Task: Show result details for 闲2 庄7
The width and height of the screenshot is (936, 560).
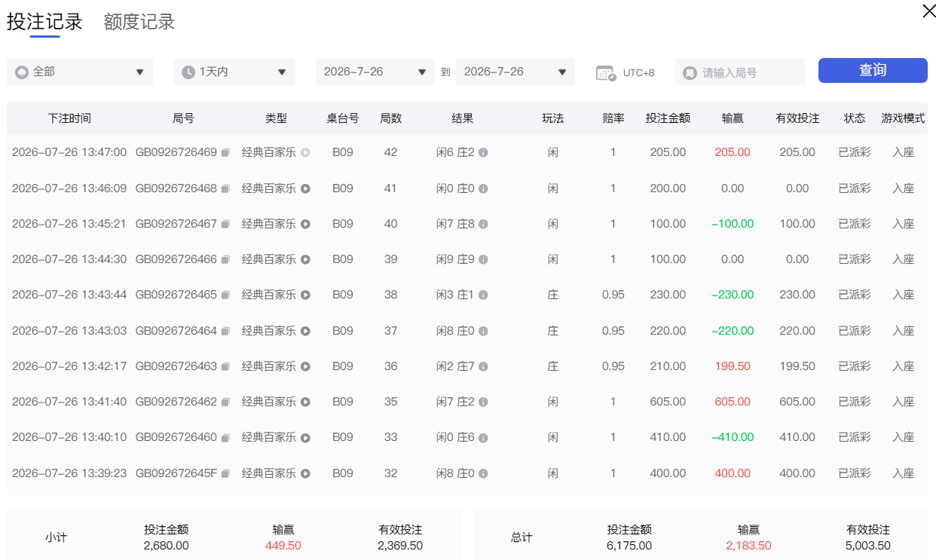Action: click(483, 367)
